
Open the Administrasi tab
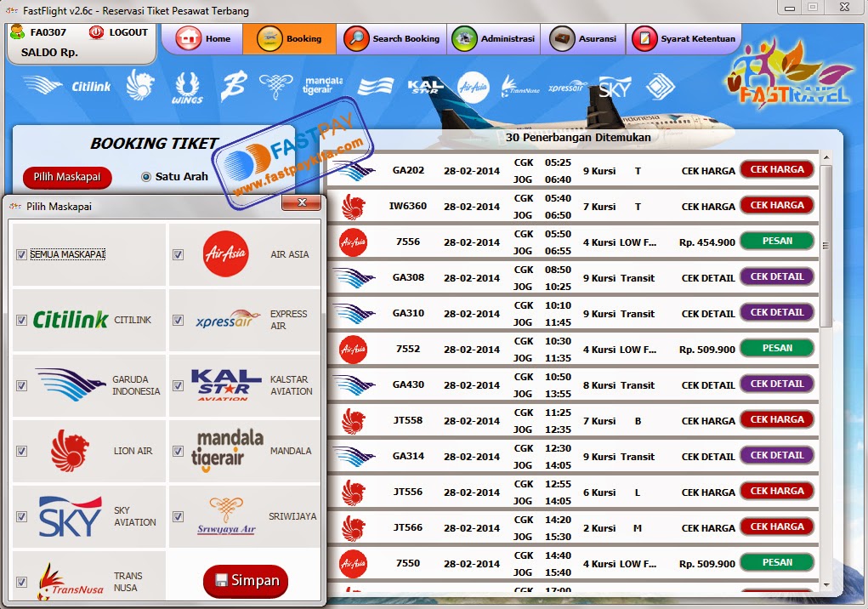[x=493, y=39]
